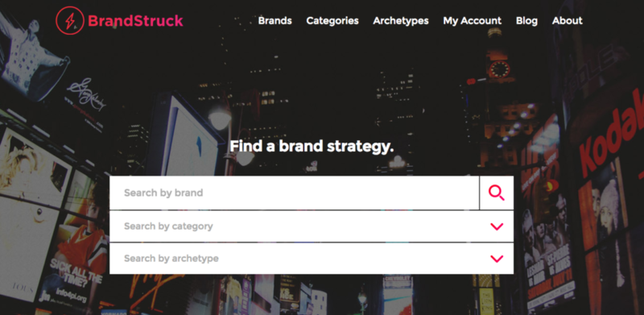644x315 pixels.
Task: Expand category list using its pink chevron
Action: (x=497, y=226)
